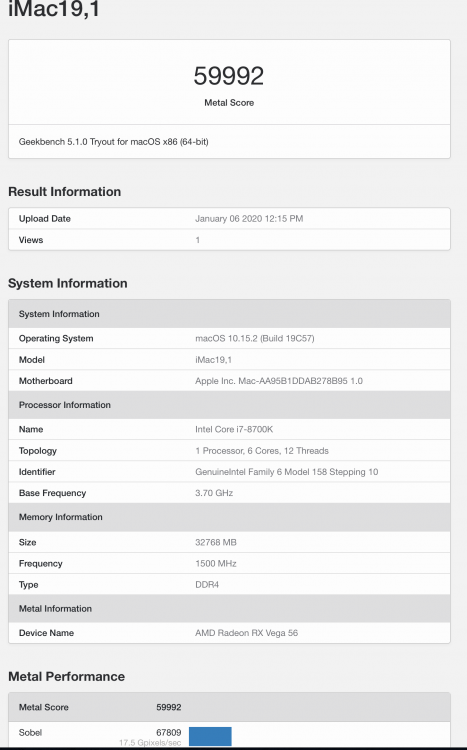Click the Apple Inc. Mac-AA95B1DDAB278B95 1.0 value
The width and height of the screenshot is (467, 750).
click(279, 381)
